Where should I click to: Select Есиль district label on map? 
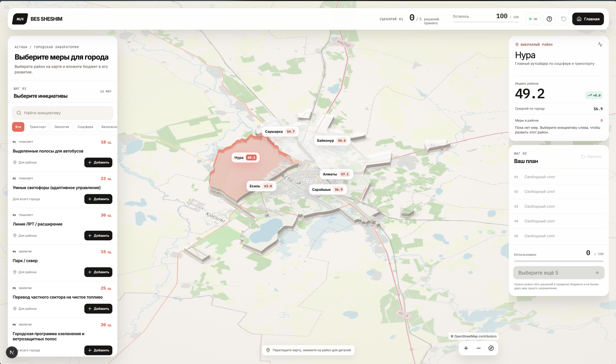[261, 186]
